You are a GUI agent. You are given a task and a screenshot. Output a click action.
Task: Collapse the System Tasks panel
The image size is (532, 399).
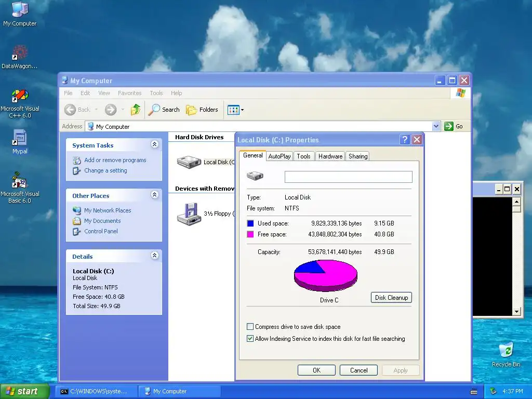(154, 144)
